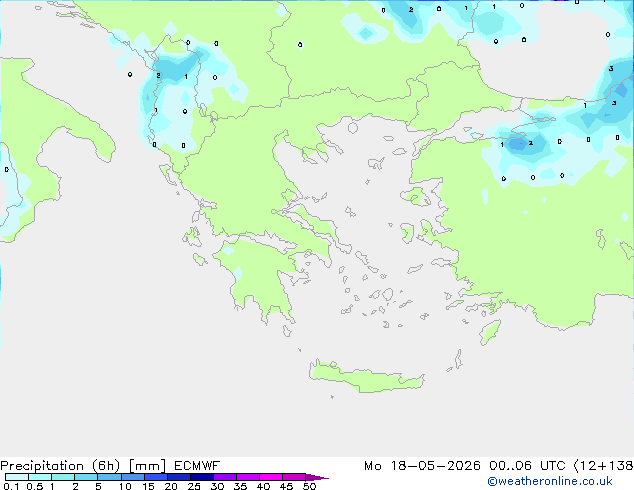This screenshot has width=634, height=490.
Task: Select the violet swatch between 30 and 35
Action: pos(225,477)
